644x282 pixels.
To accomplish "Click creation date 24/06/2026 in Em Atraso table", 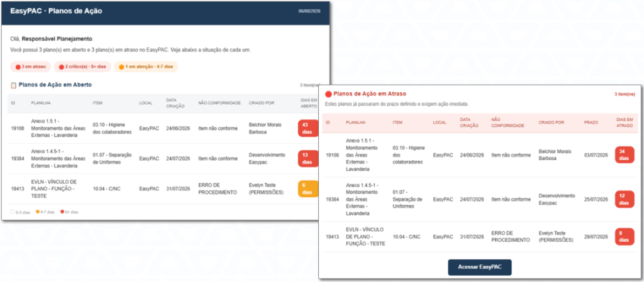I will (x=472, y=155).
